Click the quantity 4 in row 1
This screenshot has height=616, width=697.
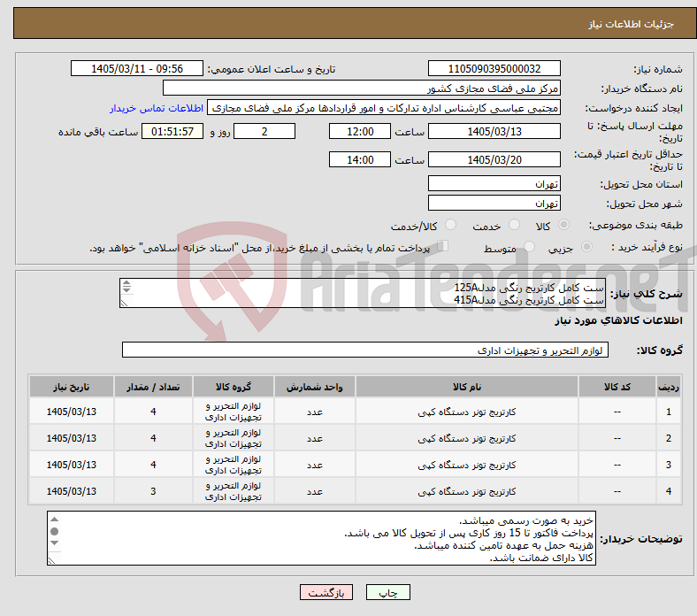[153, 412]
